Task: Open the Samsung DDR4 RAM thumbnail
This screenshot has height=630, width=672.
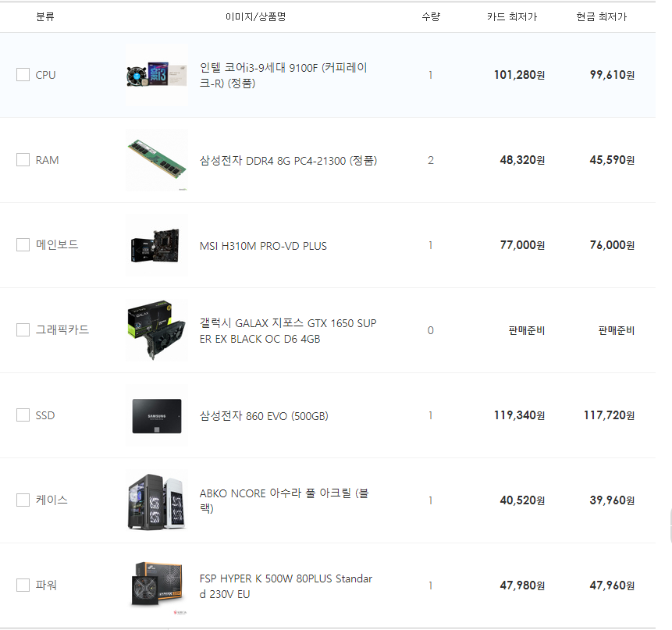Action: tap(157, 160)
